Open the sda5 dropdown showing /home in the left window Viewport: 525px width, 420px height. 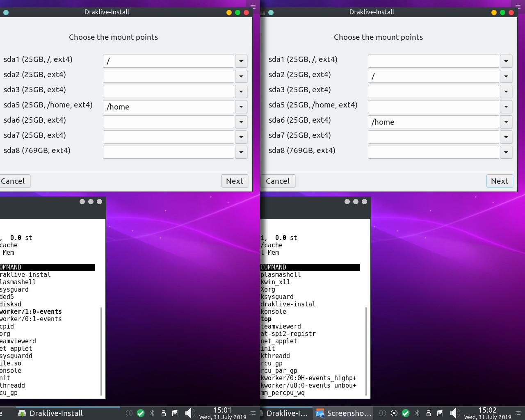point(241,107)
